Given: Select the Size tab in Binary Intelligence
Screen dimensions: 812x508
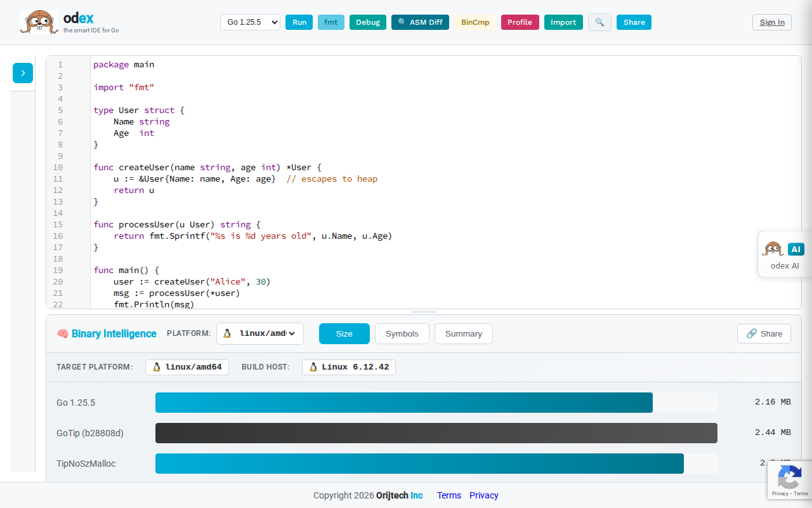Looking at the screenshot, I should (x=344, y=333).
